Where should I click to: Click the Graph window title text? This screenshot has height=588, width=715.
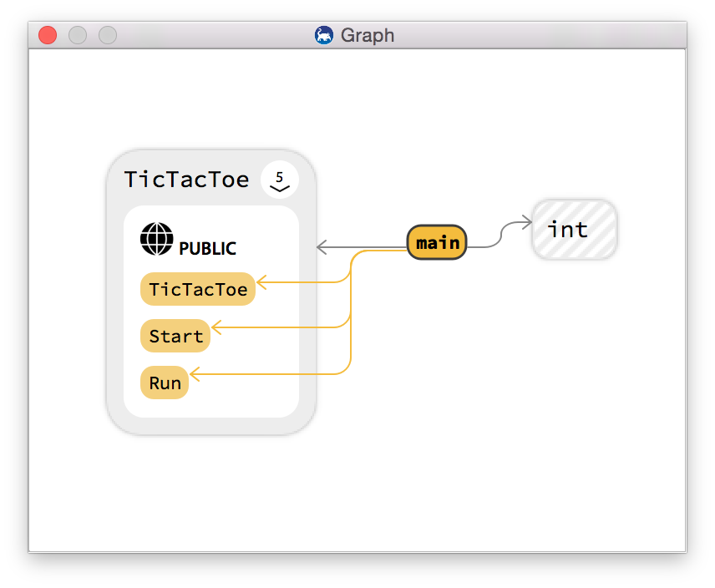click(368, 36)
